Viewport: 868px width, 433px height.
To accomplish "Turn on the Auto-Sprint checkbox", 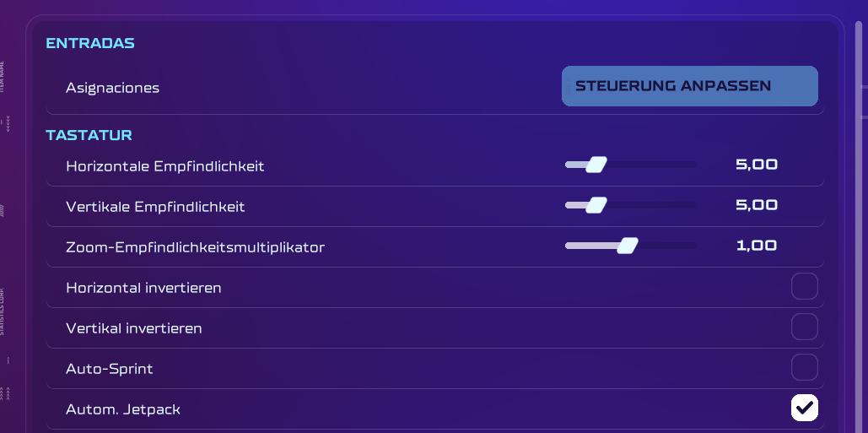I will 804,368.
